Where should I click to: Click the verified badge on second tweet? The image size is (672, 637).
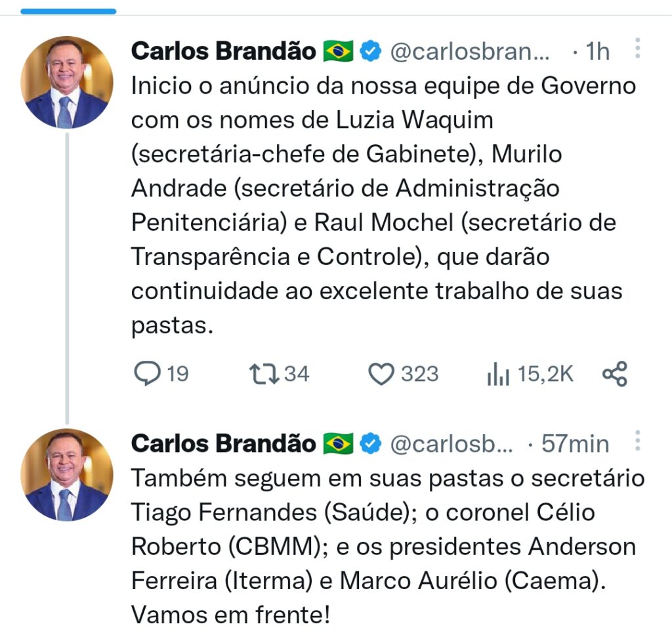(371, 444)
